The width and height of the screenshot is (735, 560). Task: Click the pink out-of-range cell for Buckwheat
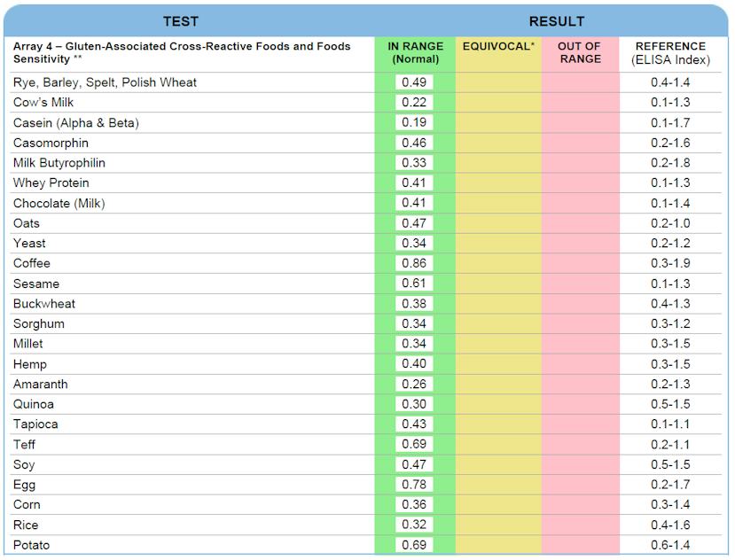pyautogui.click(x=580, y=304)
